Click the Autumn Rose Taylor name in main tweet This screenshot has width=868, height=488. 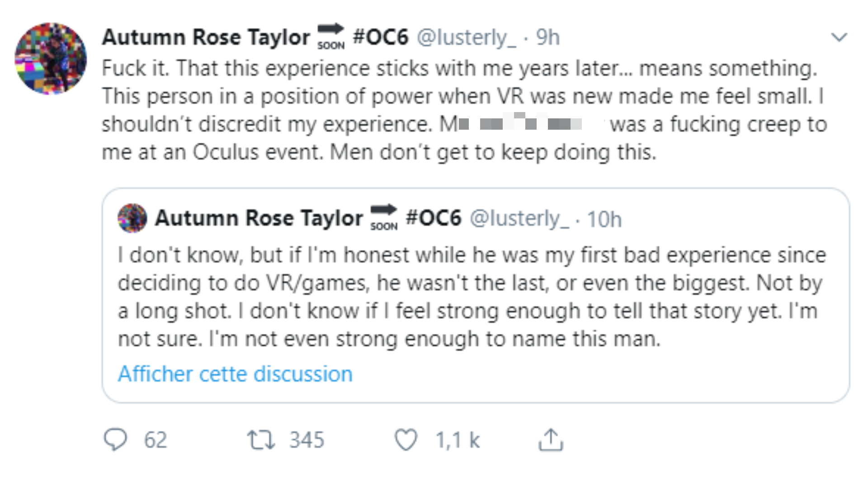click(206, 38)
